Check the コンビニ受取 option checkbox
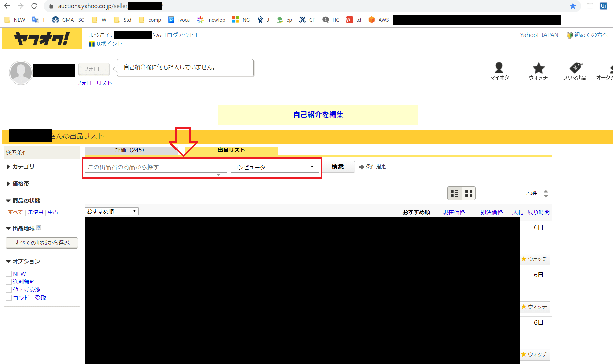The image size is (613, 364). (x=9, y=298)
